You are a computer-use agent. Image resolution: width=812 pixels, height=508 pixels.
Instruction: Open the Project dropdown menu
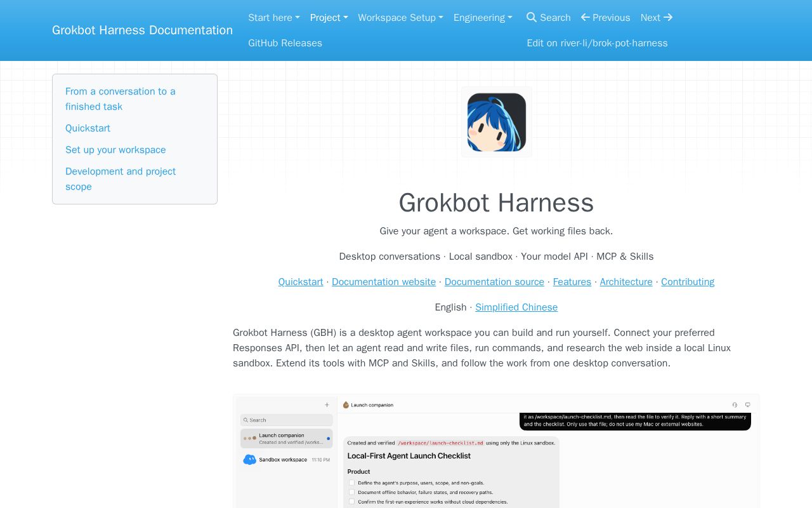[x=329, y=18]
